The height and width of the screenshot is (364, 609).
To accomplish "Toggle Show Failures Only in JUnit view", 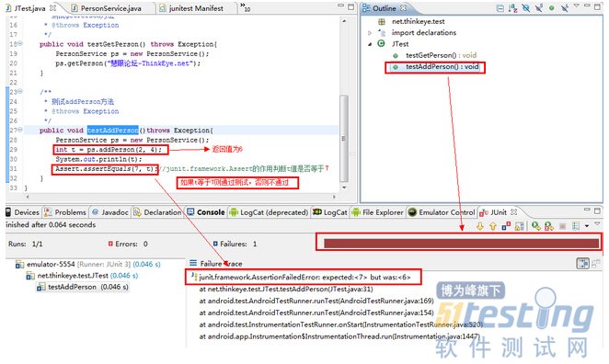I will tap(506, 226).
